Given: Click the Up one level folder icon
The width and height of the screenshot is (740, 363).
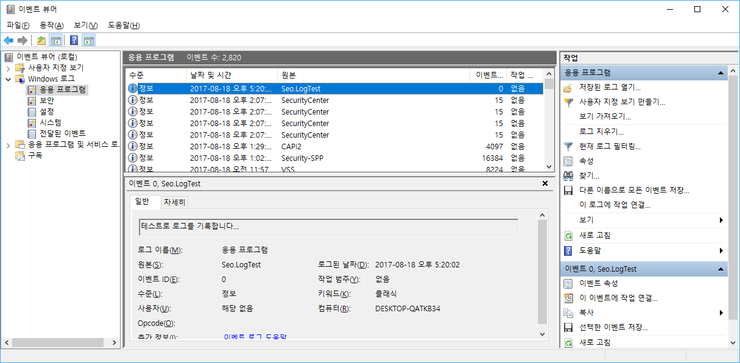Looking at the screenshot, I should [x=42, y=41].
